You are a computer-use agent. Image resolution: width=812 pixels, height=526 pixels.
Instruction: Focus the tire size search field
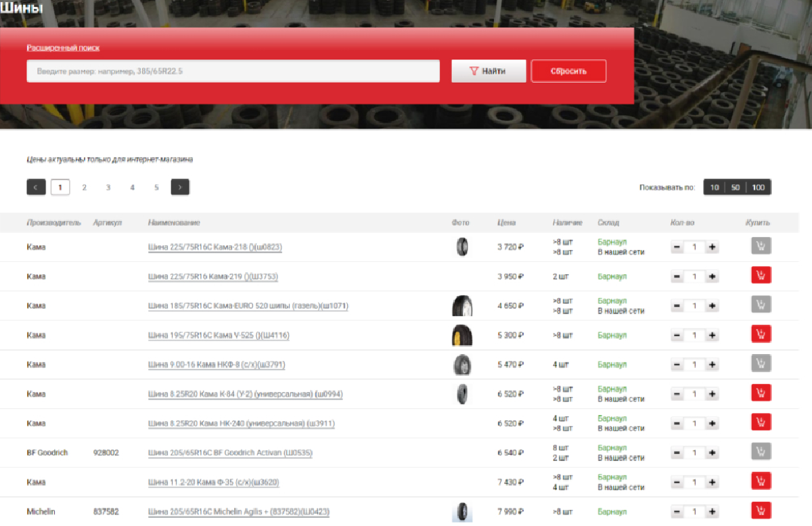tap(233, 71)
